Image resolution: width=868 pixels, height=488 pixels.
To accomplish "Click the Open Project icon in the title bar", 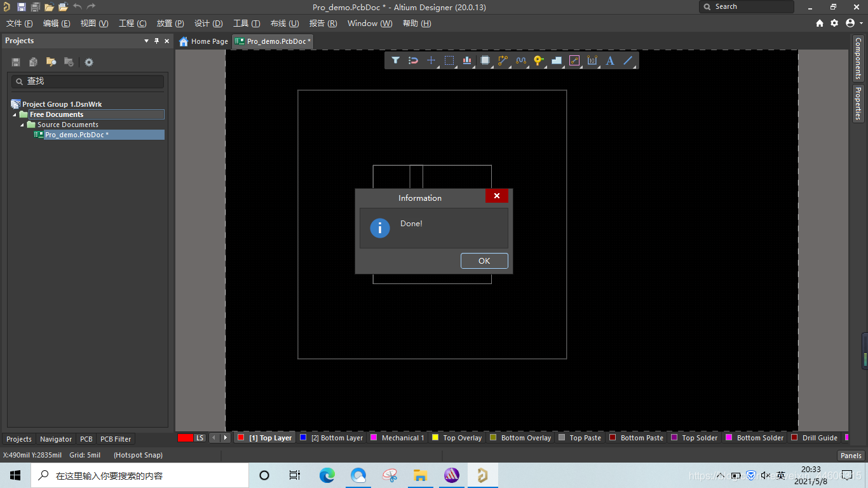I will pyautogui.click(x=63, y=7).
